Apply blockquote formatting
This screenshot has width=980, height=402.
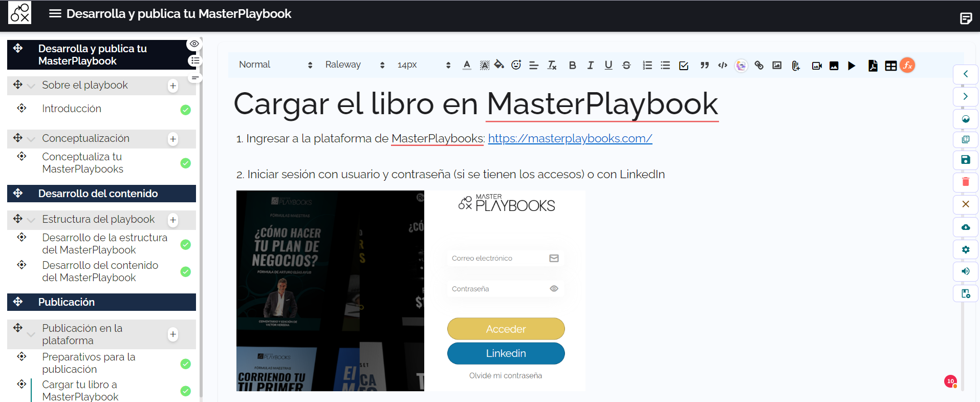(705, 65)
